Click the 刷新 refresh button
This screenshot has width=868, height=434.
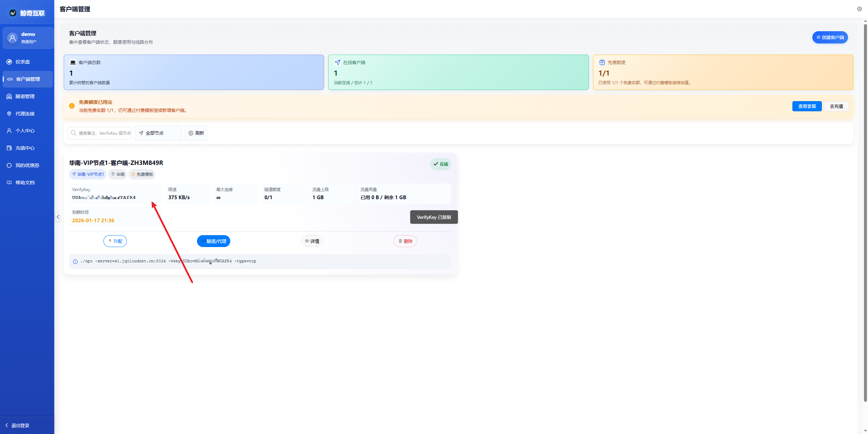[x=196, y=133]
